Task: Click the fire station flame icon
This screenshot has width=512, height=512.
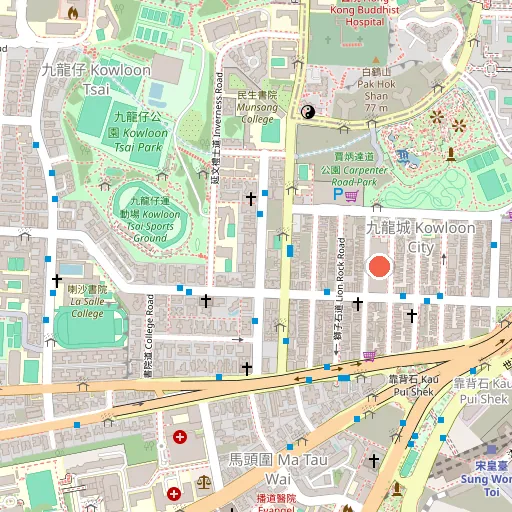Action: click(73, 13)
